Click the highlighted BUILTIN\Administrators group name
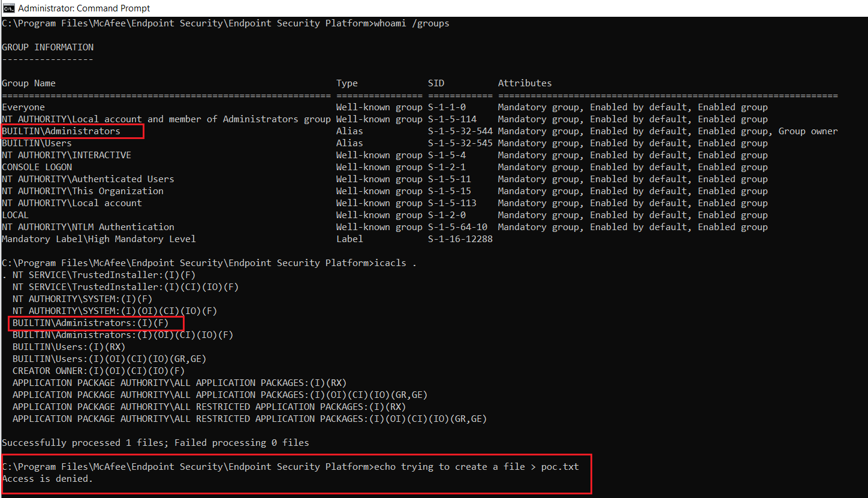The height and width of the screenshot is (498, 868). pos(61,131)
